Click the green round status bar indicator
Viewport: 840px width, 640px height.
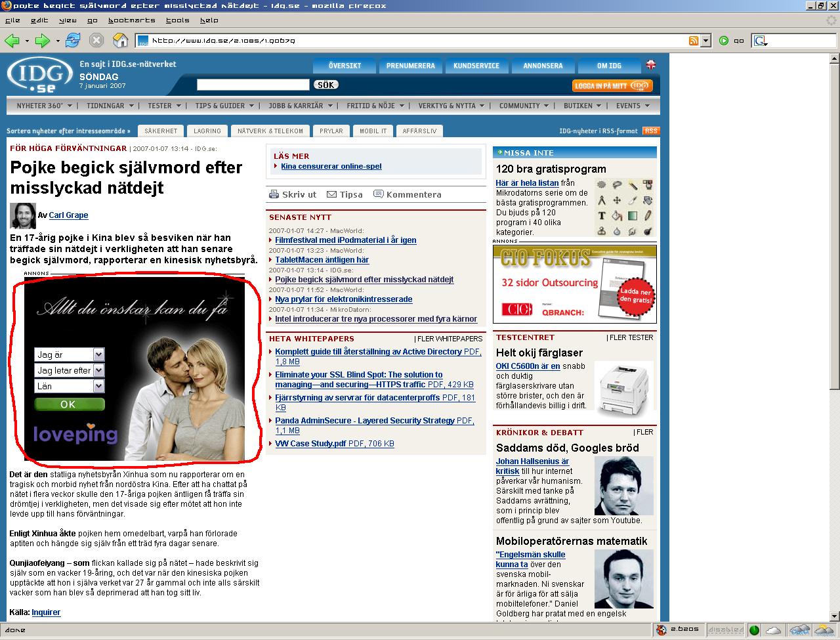pos(754,630)
